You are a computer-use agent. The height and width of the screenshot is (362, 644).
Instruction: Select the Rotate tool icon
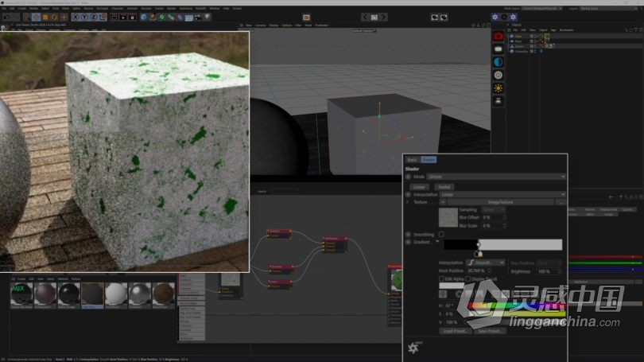pos(54,18)
